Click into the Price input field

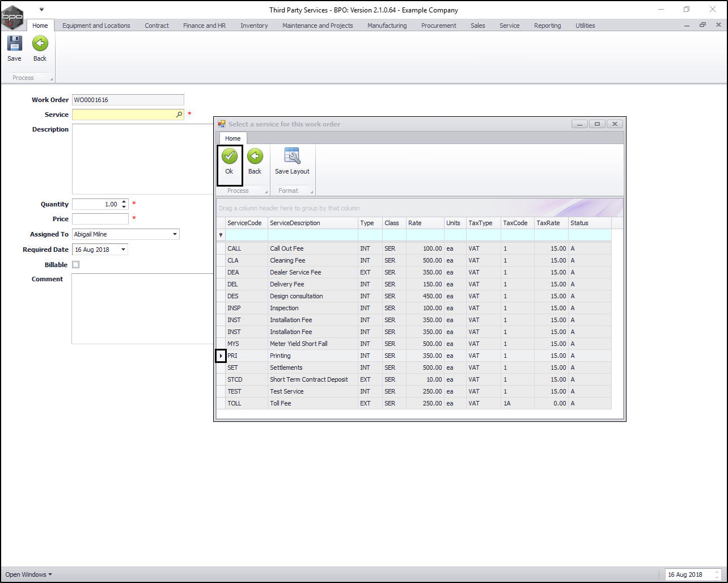[x=100, y=219]
